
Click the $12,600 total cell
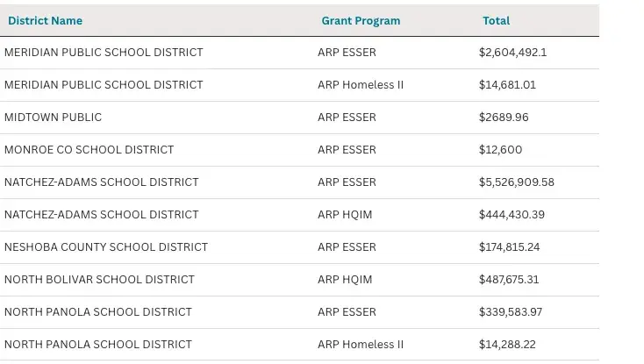click(x=500, y=150)
